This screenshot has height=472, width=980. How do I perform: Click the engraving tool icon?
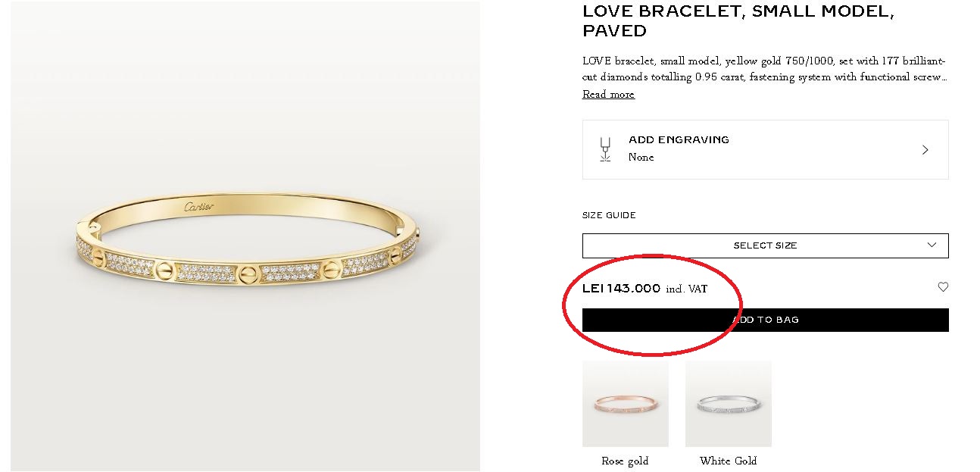[604, 149]
